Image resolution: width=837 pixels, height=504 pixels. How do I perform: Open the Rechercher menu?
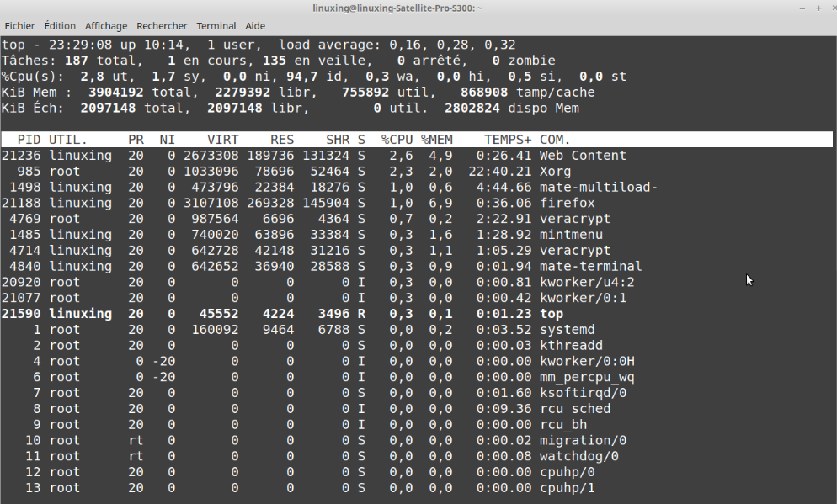163,26
